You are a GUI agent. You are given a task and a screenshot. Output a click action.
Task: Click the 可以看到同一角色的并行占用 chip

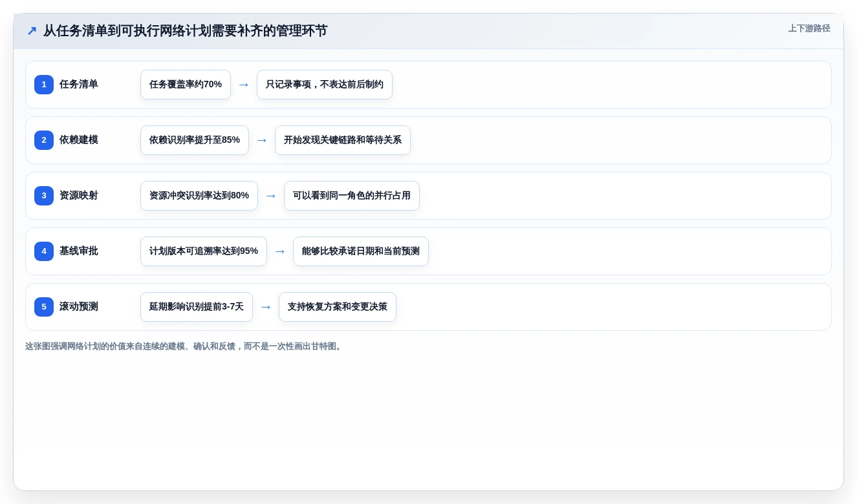[x=352, y=196]
